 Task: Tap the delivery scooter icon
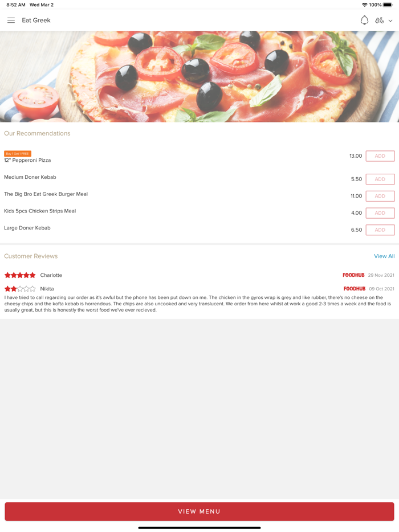pyautogui.click(x=379, y=21)
